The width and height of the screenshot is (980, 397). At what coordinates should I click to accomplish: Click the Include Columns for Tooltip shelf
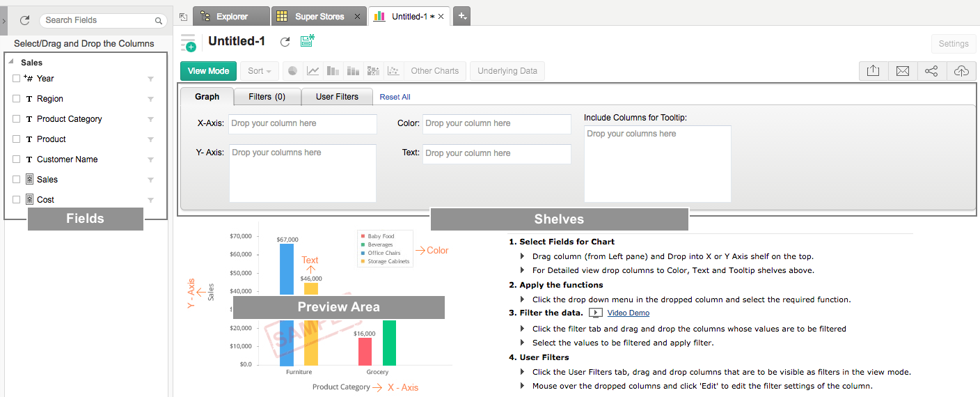coord(658,164)
